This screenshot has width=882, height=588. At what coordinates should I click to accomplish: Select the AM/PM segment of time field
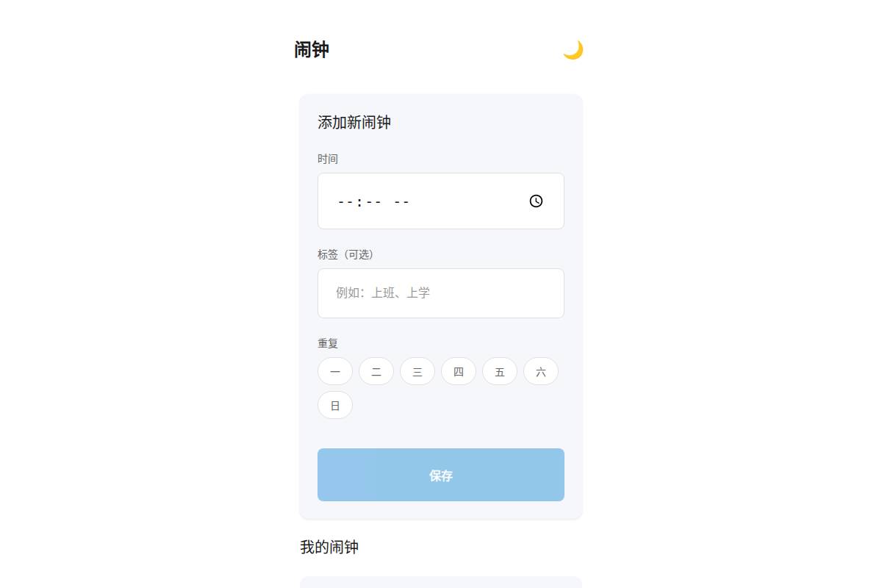(401, 201)
